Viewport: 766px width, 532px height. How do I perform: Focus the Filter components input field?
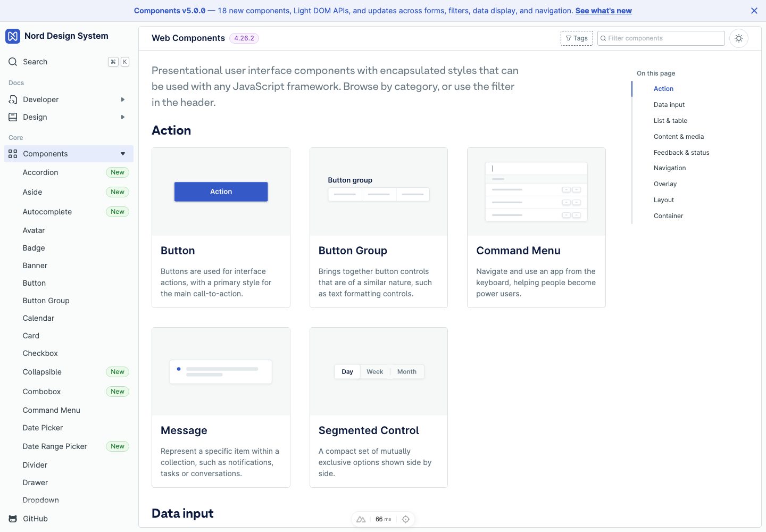click(661, 38)
